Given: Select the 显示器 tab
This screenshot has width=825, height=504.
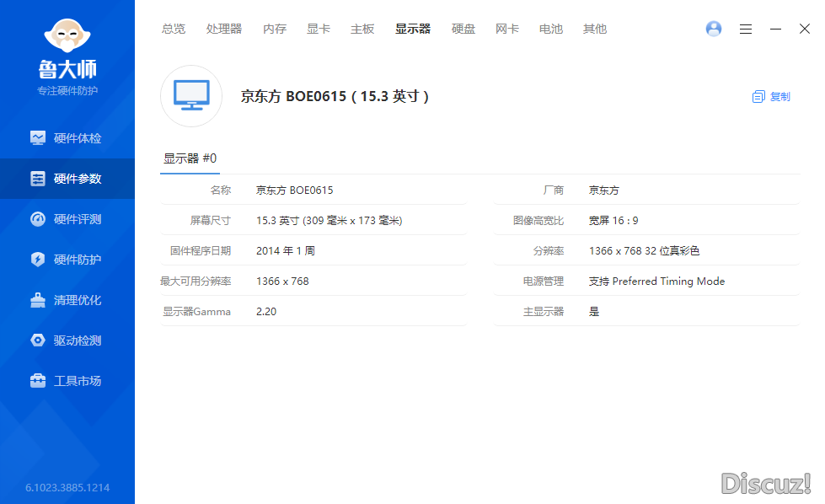Looking at the screenshot, I should coord(413,29).
